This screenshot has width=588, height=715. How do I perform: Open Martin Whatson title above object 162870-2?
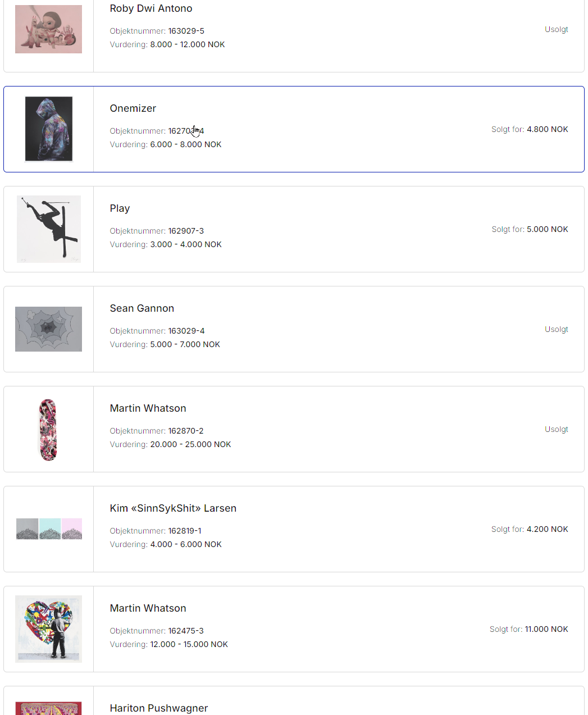pos(148,408)
